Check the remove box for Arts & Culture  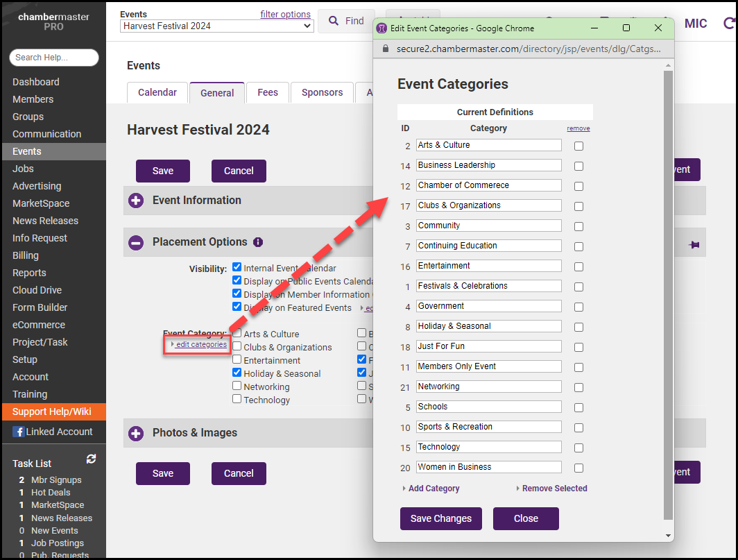578,146
